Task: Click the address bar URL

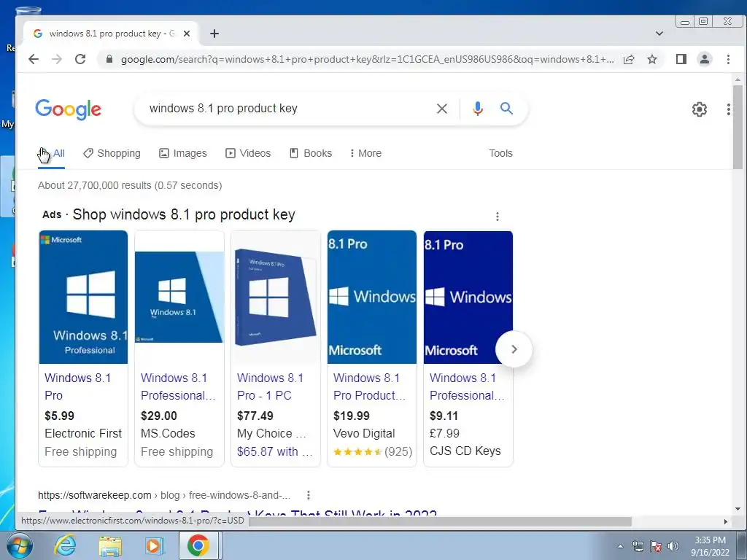Action: [x=367, y=59]
